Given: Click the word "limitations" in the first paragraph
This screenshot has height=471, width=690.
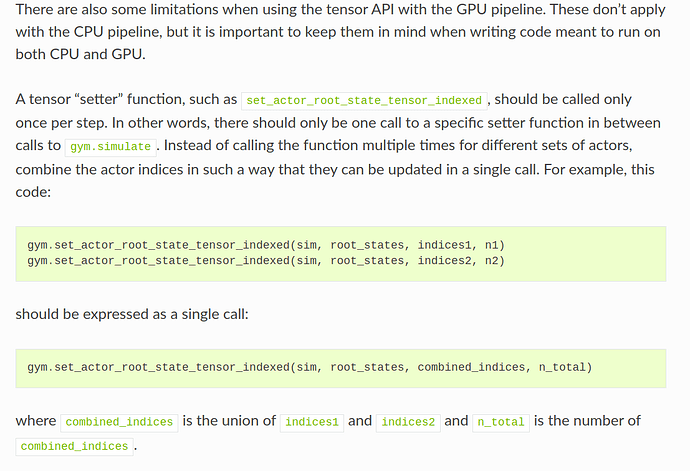Looking at the screenshot, I should pos(183,9).
